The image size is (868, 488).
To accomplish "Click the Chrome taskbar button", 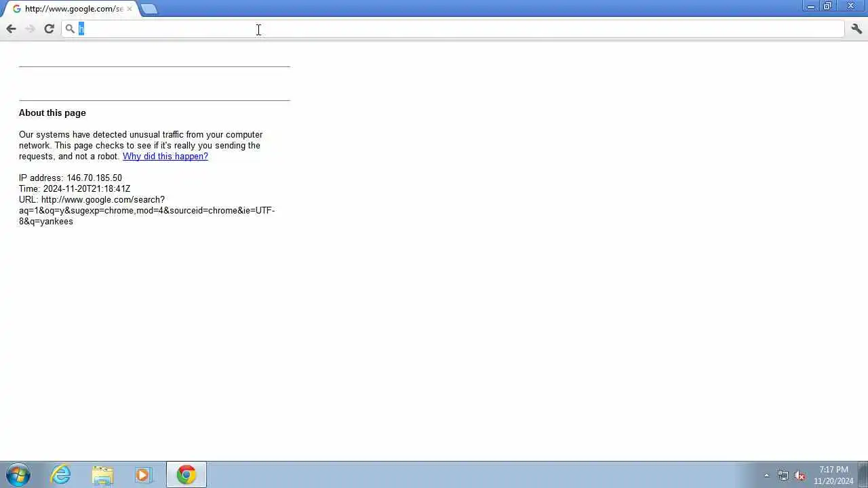I will (186, 474).
